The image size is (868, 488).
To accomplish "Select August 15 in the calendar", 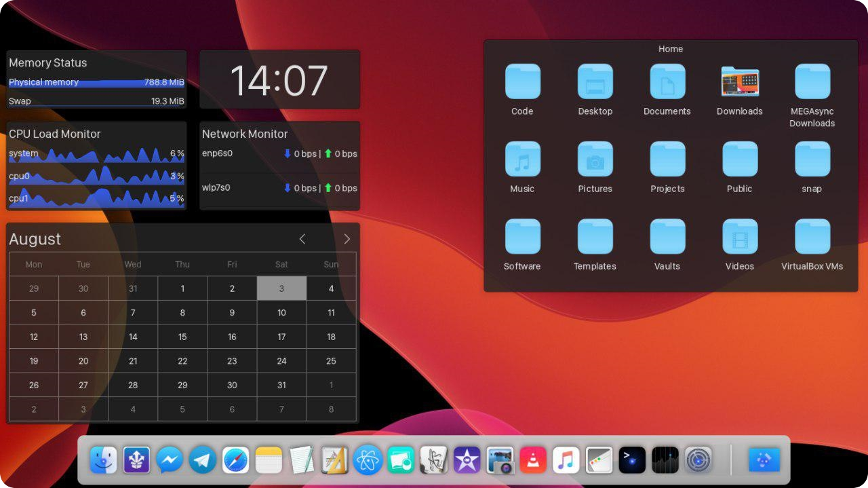I will (182, 337).
